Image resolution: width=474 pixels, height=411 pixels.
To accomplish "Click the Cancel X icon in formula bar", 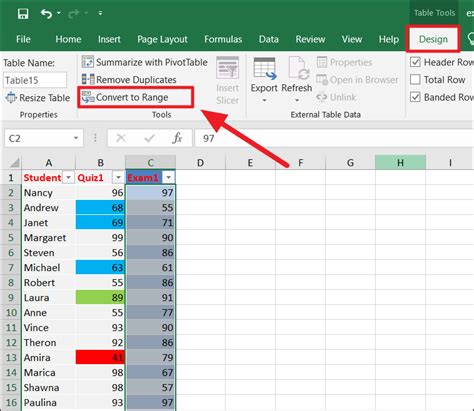I will [x=121, y=138].
